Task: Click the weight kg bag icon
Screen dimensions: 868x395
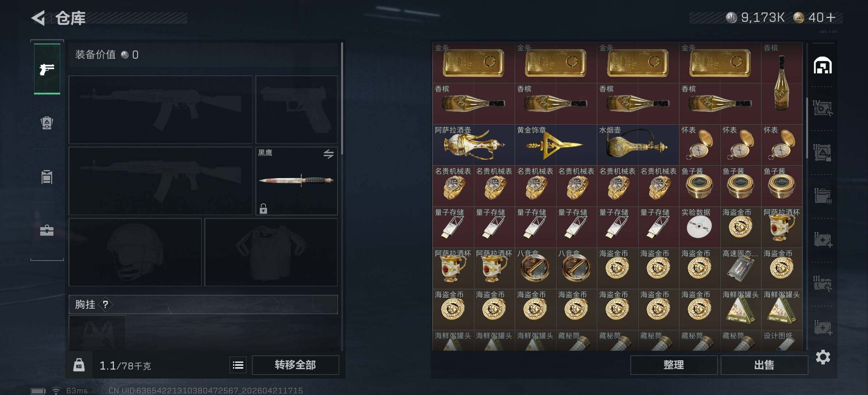Action: (x=79, y=365)
